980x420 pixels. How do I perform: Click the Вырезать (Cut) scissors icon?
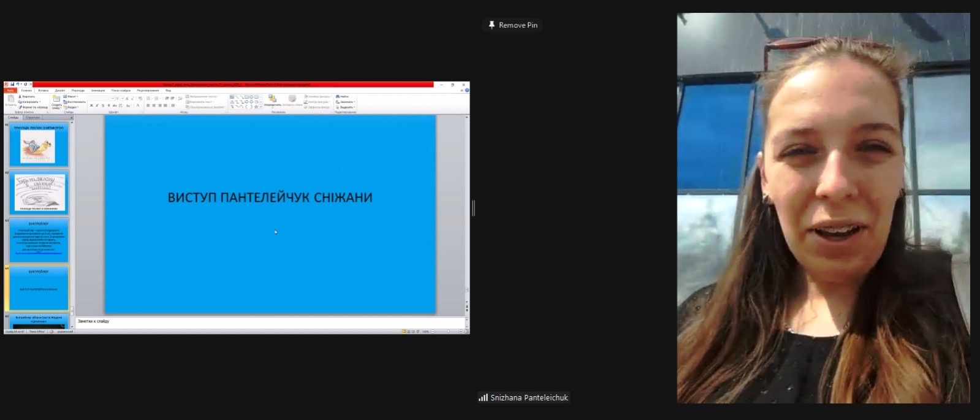[x=20, y=96]
